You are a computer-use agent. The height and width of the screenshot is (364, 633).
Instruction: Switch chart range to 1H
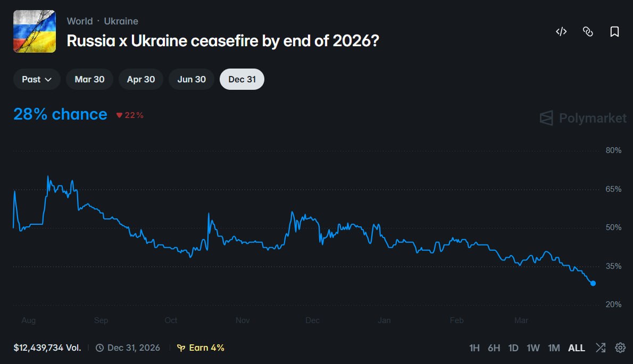[473, 348]
